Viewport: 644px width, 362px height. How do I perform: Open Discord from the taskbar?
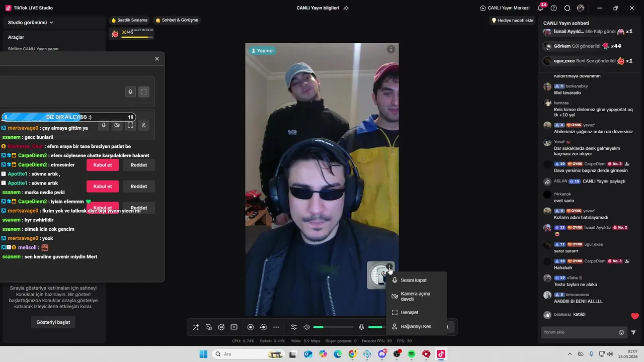click(382, 354)
